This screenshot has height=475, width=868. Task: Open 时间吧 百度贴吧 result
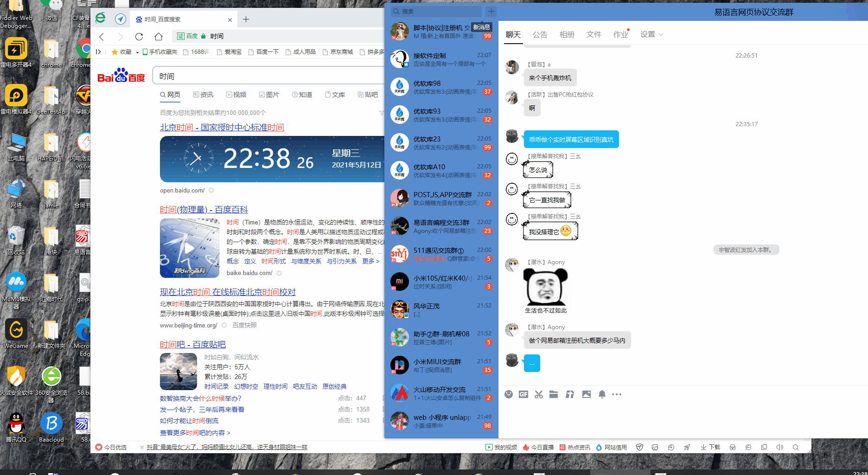tap(193, 345)
